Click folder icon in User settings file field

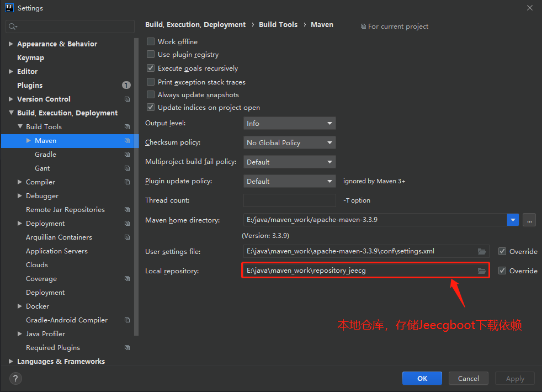tap(482, 251)
